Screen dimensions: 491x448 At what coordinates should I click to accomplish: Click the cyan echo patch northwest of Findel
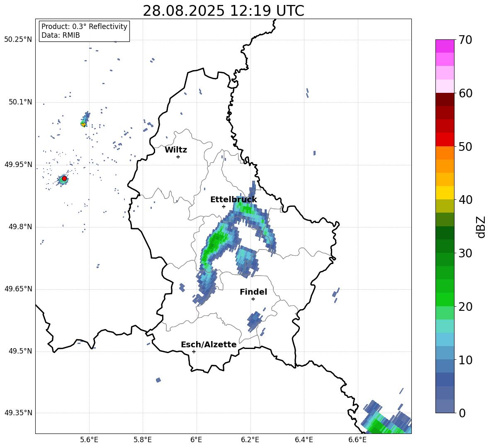(246, 261)
